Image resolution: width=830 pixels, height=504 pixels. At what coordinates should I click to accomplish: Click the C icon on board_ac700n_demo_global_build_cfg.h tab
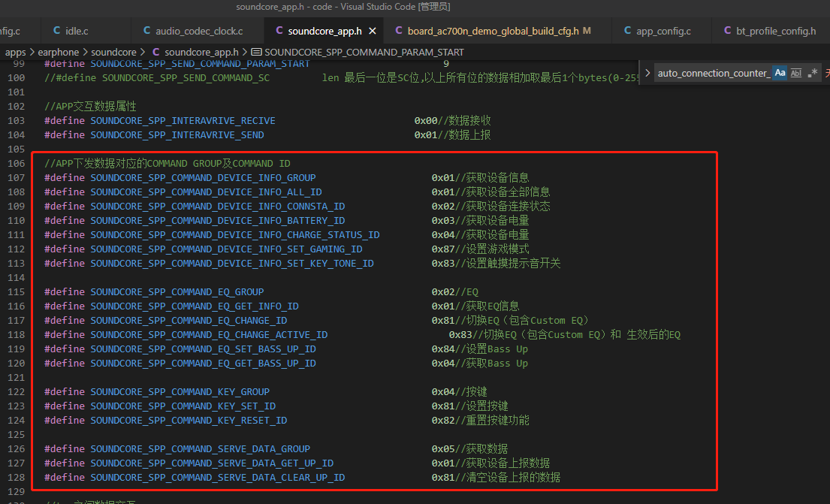click(399, 31)
